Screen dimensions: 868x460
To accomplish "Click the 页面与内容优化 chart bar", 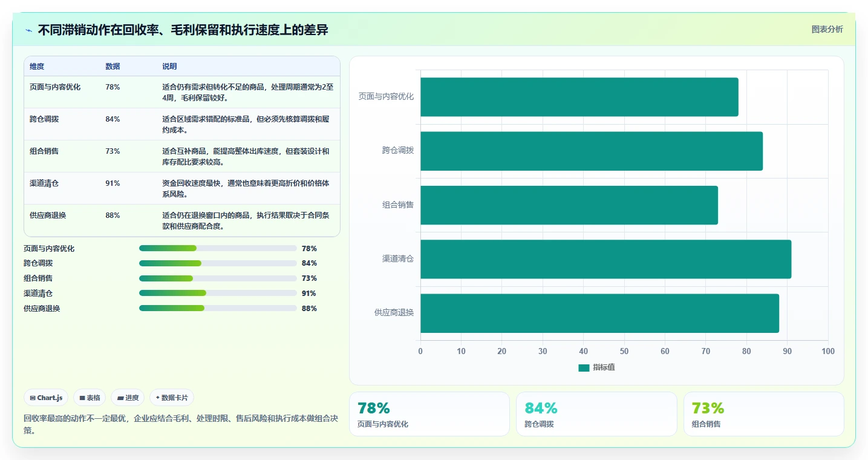I will pos(579,97).
